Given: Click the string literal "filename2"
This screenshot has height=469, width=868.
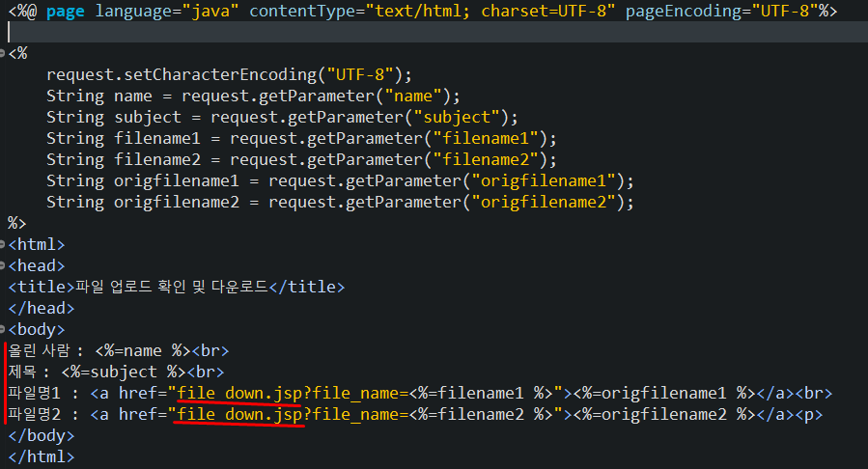Looking at the screenshot, I should [486, 160].
